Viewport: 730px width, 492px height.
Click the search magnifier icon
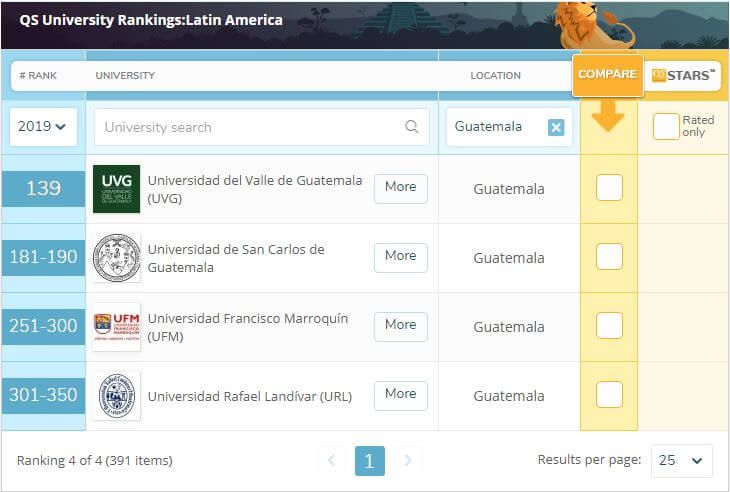pyautogui.click(x=412, y=127)
